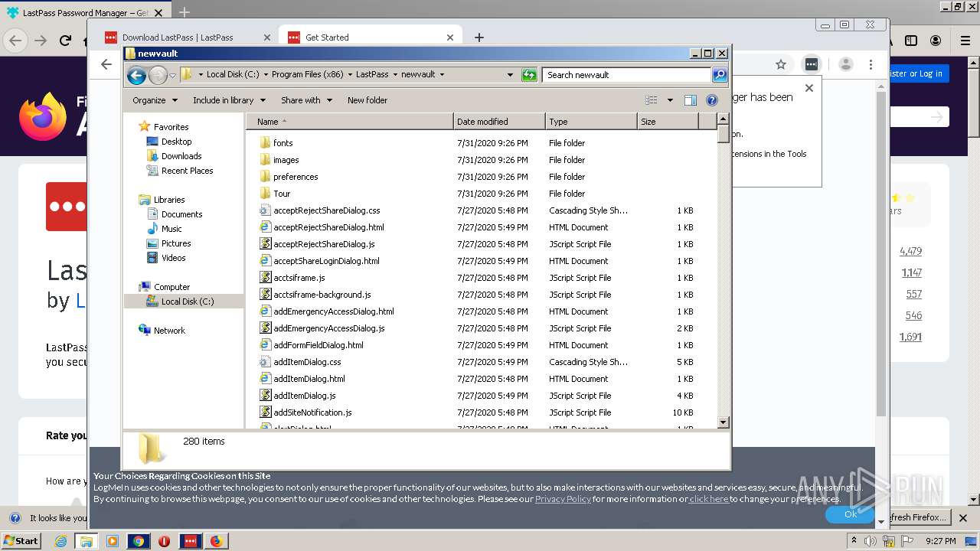
Task: Select acctsiframe.js file
Action: coord(299,278)
